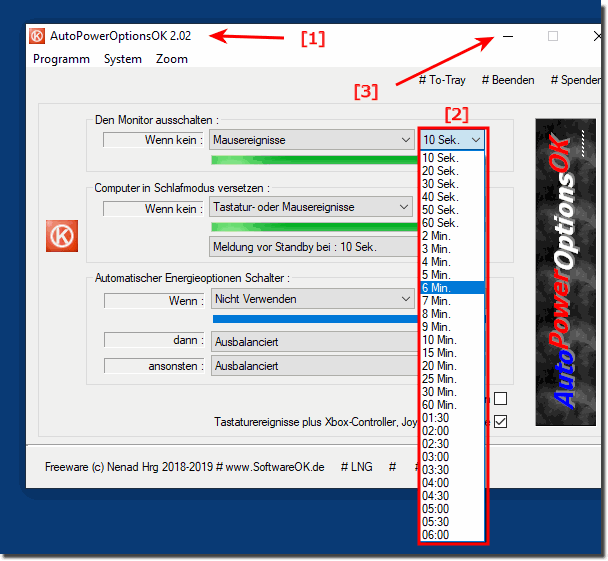Click the lone # link after LNG

click(x=392, y=467)
